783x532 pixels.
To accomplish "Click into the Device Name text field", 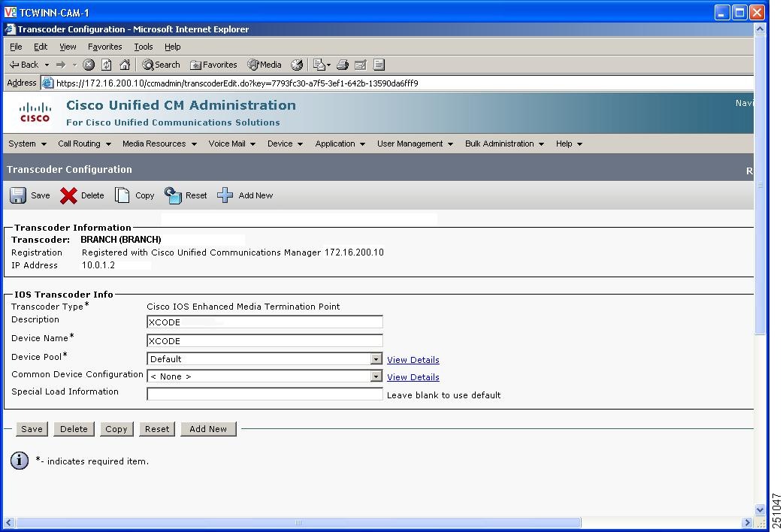I will coord(265,340).
